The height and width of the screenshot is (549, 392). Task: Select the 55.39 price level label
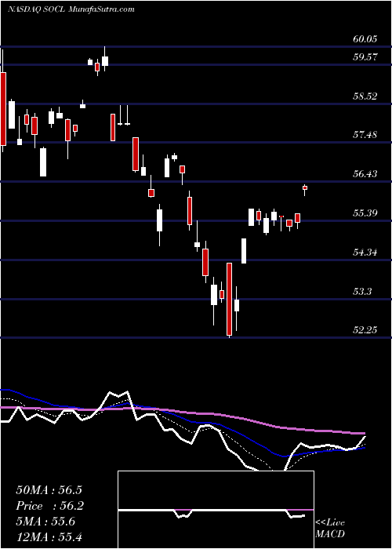365,213
